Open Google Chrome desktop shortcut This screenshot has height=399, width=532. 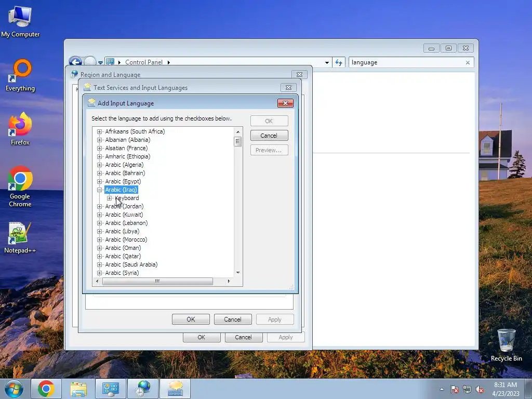pos(20,187)
